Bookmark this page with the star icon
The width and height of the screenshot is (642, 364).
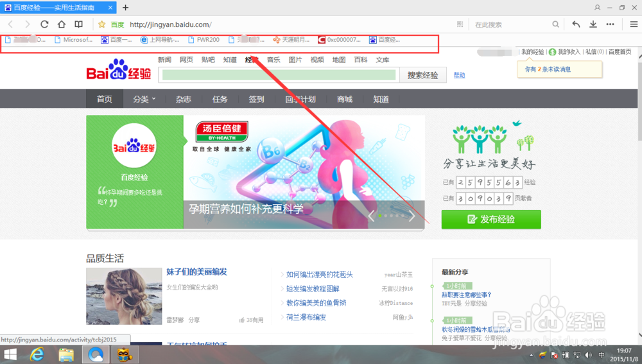(x=102, y=24)
